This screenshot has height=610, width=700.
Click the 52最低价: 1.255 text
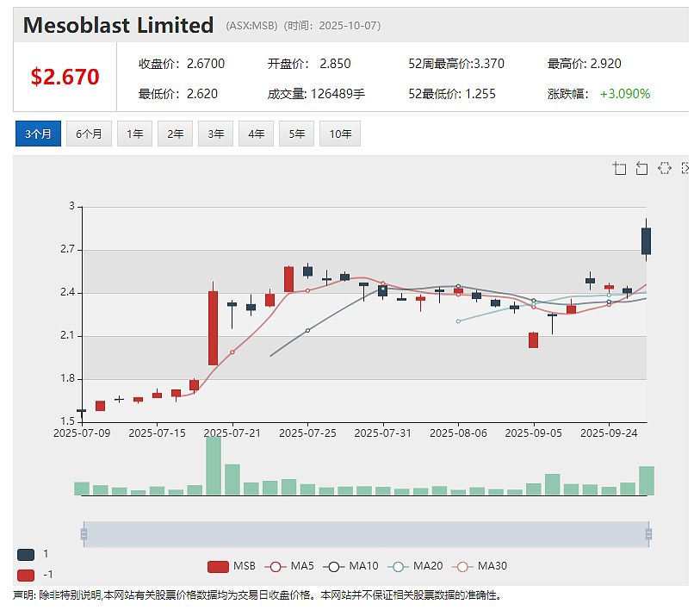click(452, 94)
